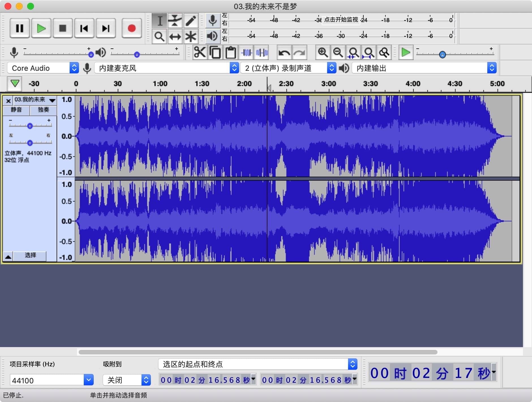Screen dimensions: 532x402
Task: Select the Envelope tool
Action: coord(175,21)
